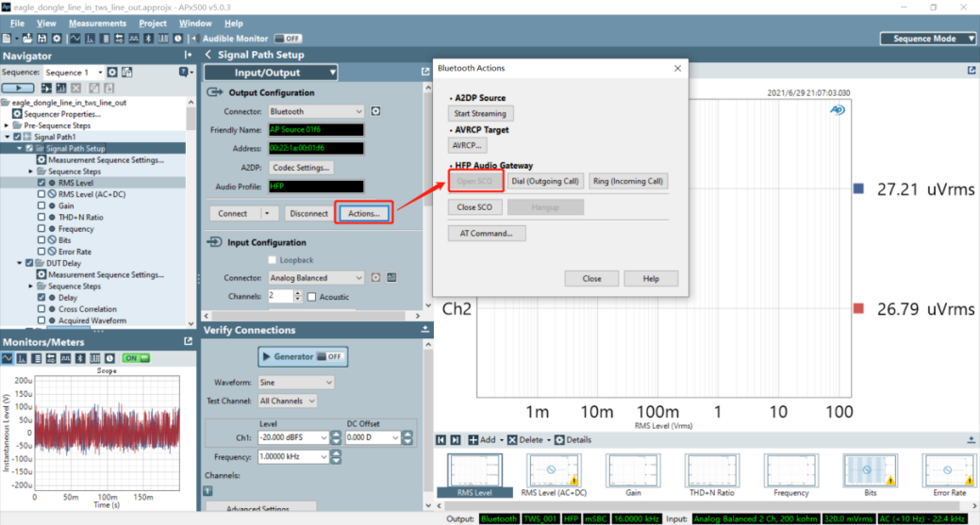Expand Pre-Sequence Steps in the tree
Viewport: 980px width, 525px height.
point(7,125)
